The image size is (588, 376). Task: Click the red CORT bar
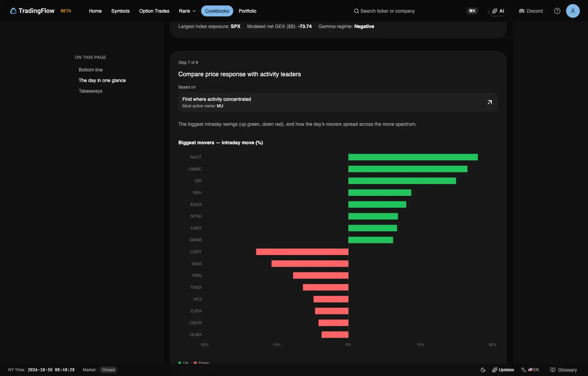tap(302, 252)
